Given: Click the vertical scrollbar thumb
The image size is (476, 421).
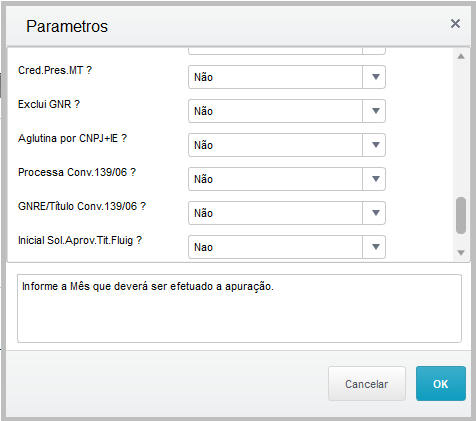Looking at the screenshot, I should (x=461, y=215).
